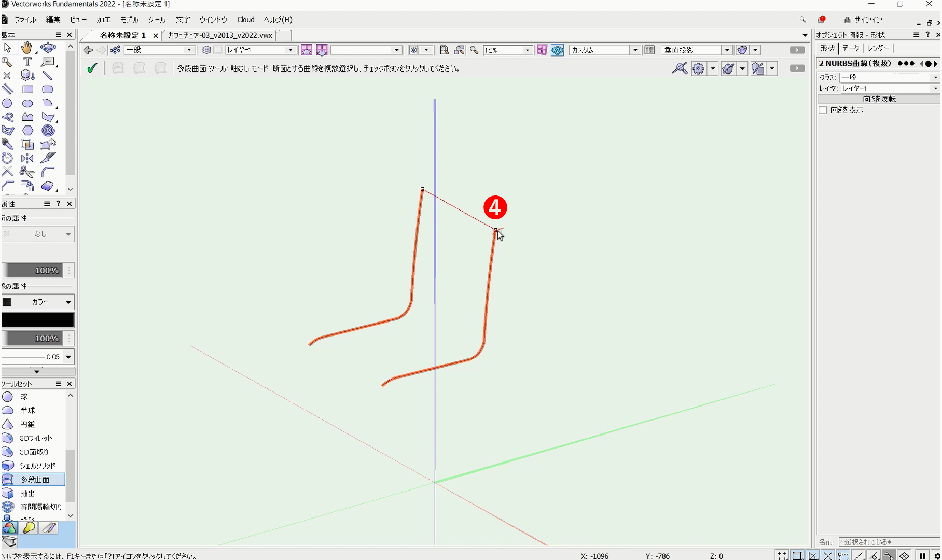Image resolution: width=942 pixels, height=560 pixels.
Task: Open the pen style カラー dropdown
Action: 38,302
